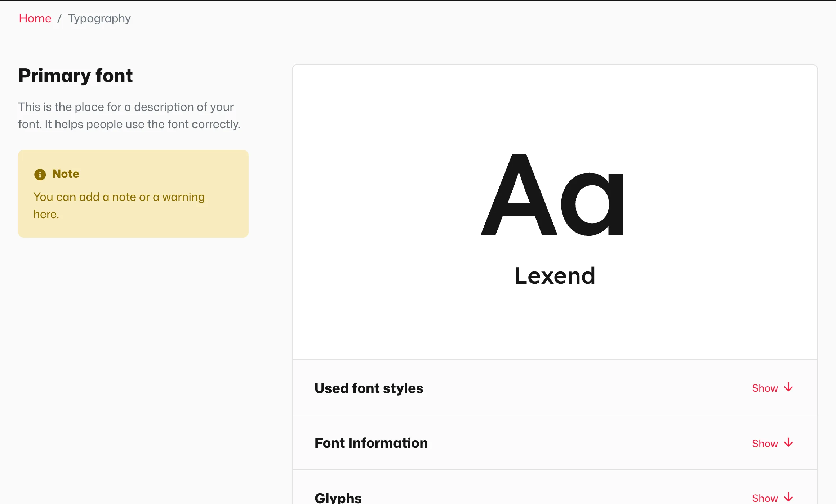This screenshot has width=836, height=504.
Task: Click the Used font styles heading
Action: point(369,388)
